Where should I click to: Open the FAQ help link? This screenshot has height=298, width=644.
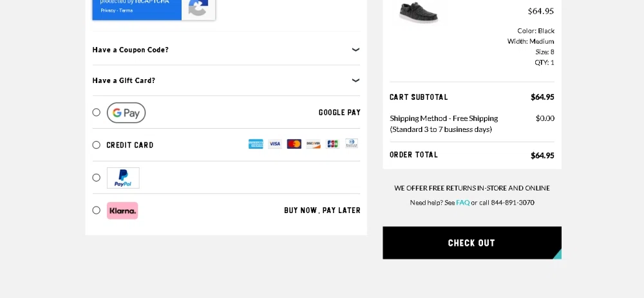pyautogui.click(x=462, y=203)
